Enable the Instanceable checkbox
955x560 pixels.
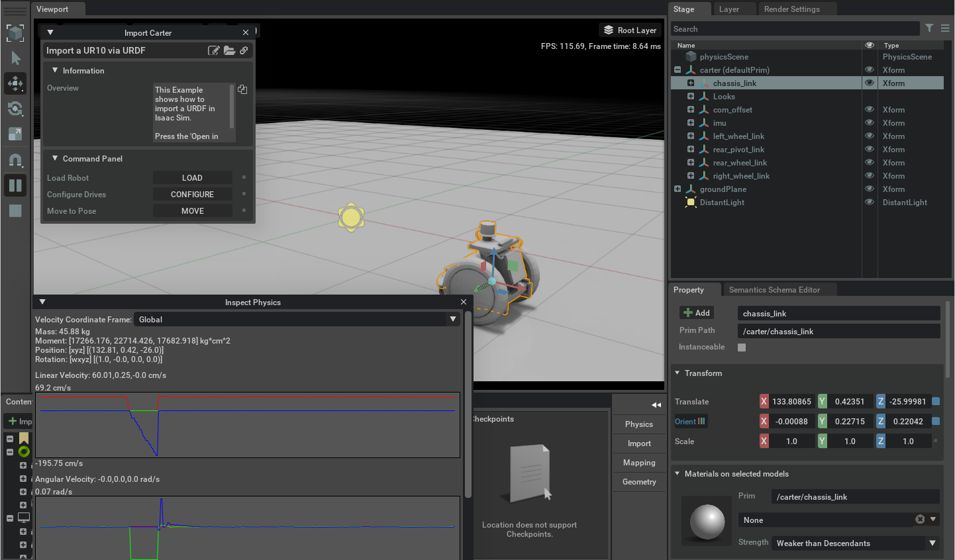coord(742,347)
